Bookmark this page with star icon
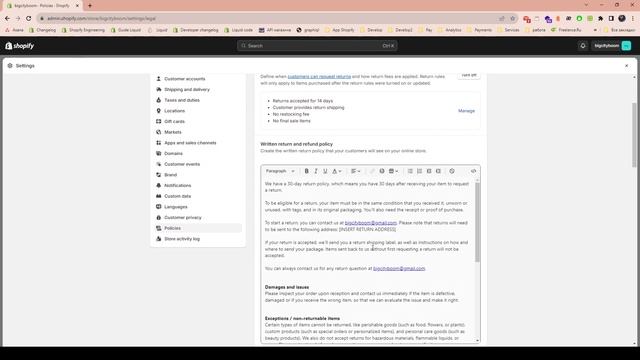 pos(513,18)
